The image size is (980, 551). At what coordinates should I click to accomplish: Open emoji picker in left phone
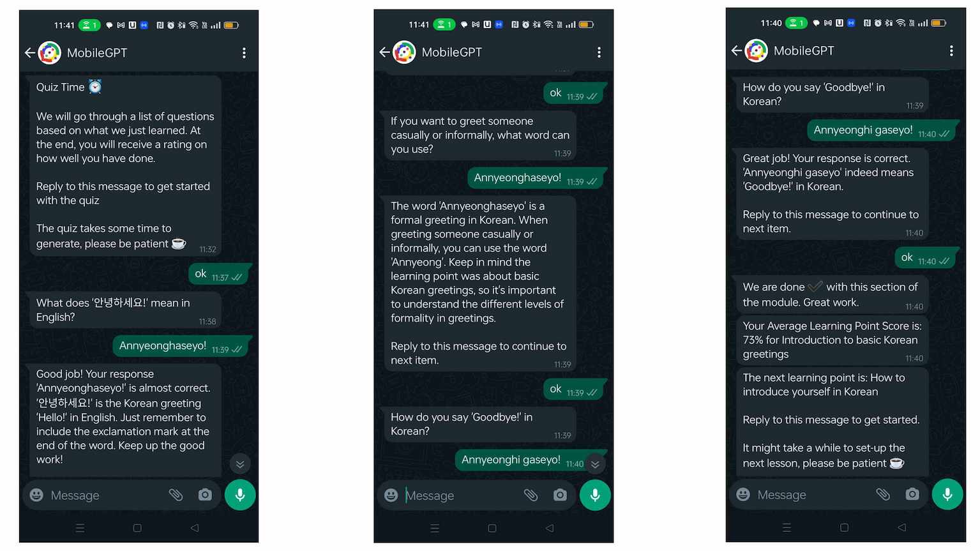[x=37, y=495]
